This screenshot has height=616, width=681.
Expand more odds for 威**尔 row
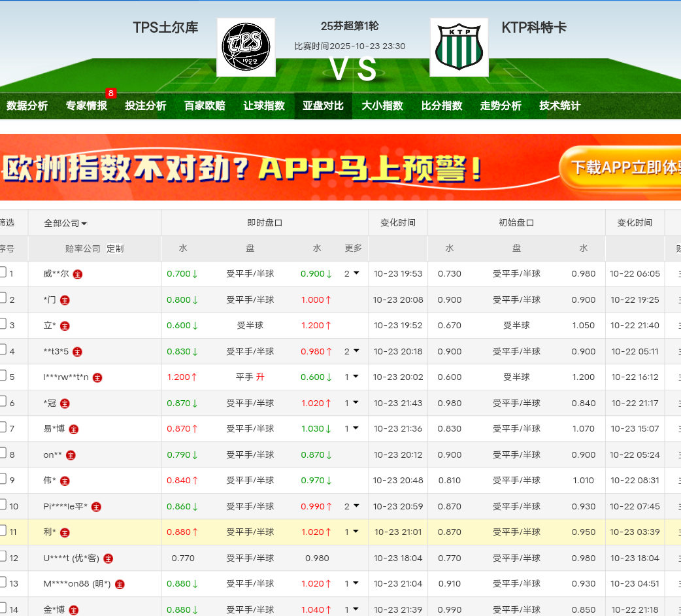tap(352, 274)
